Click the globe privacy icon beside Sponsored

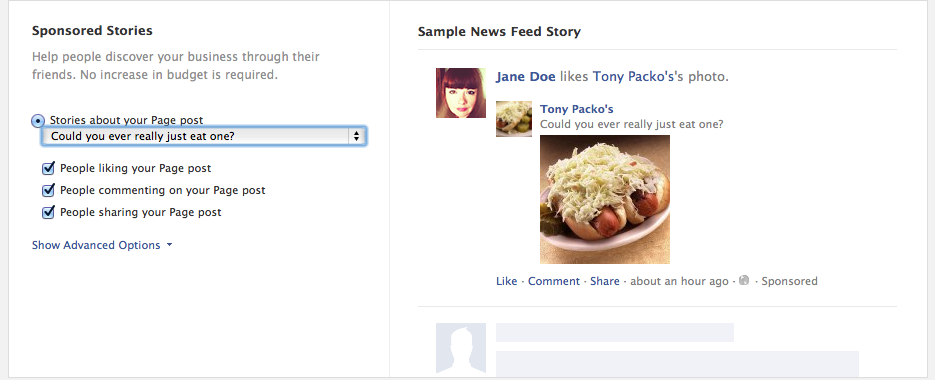click(744, 280)
